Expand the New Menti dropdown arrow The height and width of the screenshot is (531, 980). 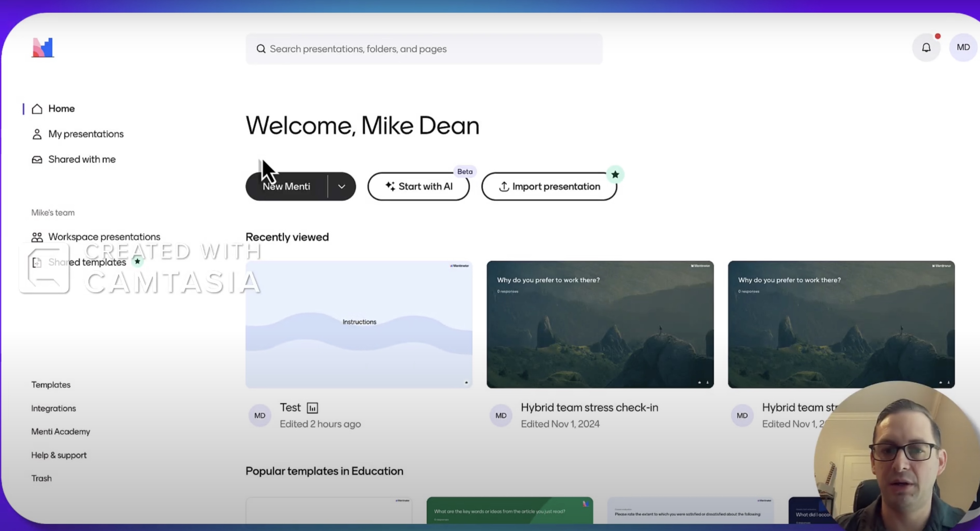click(x=342, y=187)
